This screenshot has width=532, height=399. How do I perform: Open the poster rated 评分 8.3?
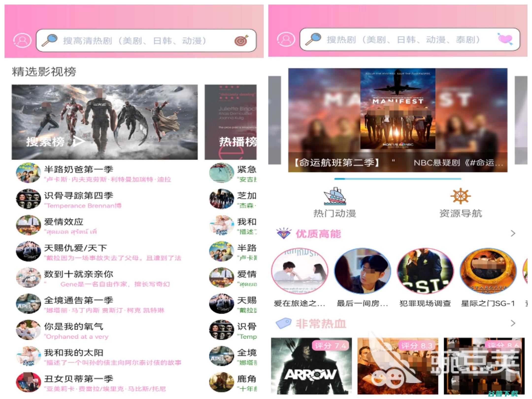(x=398, y=366)
